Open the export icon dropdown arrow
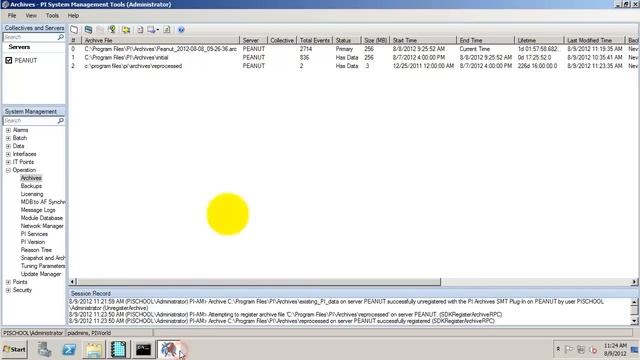Image resolution: width=640 pixels, height=360 pixels. pos(158,30)
